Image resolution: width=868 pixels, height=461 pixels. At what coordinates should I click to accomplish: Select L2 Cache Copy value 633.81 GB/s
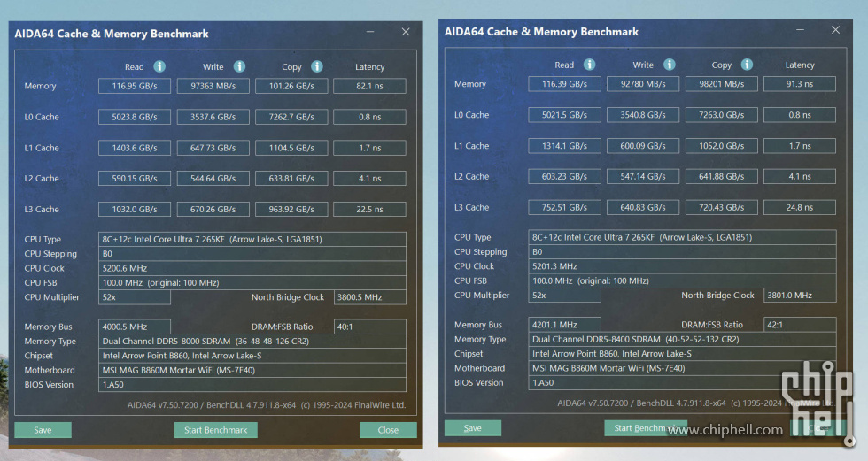tap(291, 179)
